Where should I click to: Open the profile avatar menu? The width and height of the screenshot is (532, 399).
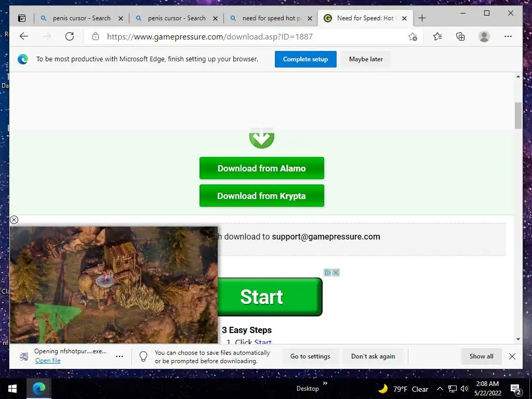point(484,36)
